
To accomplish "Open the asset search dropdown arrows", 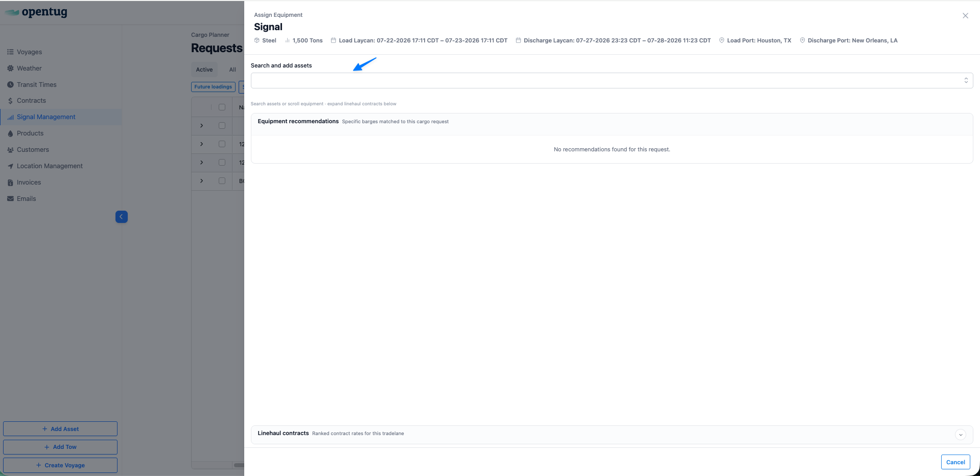I will click(x=966, y=80).
